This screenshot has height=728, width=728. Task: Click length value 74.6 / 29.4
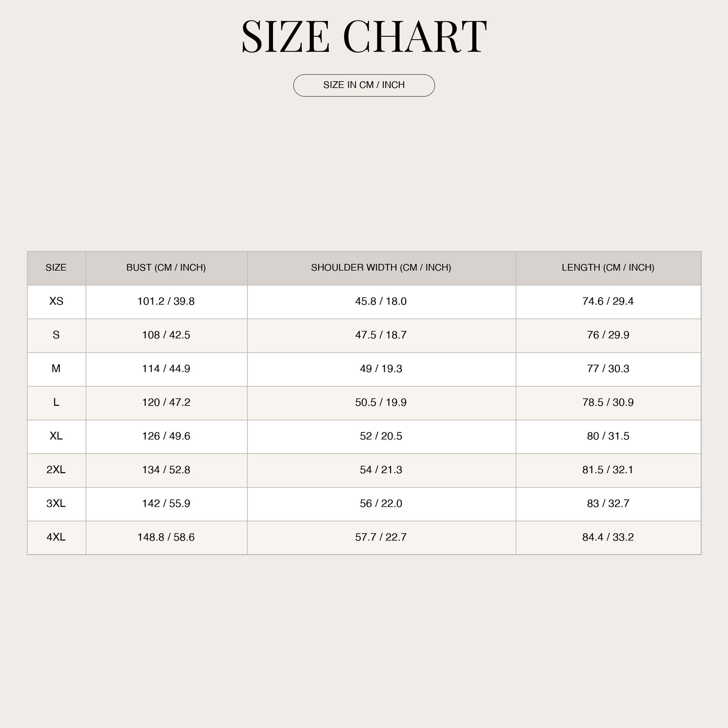point(608,301)
